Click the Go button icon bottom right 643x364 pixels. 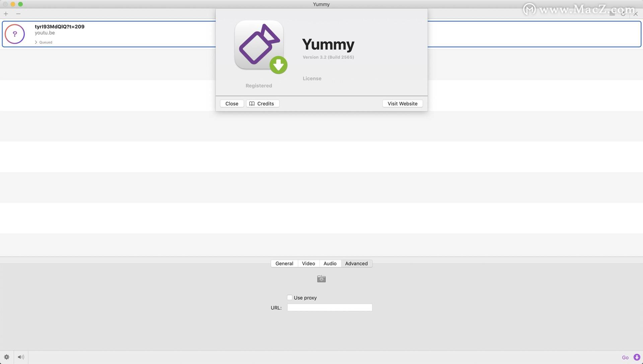[x=636, y=357]
